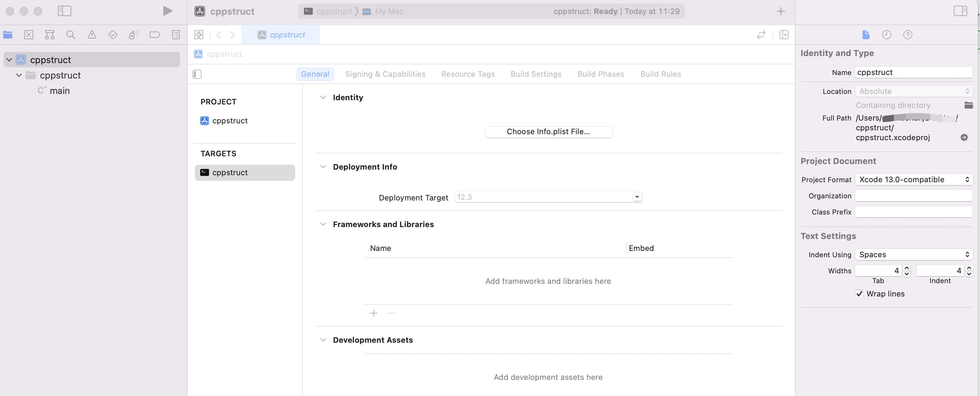Image resolution: width=980 pixels, height=396 pixels.
Task: Add editor on right icon
Action: click(x=784, y=35)
